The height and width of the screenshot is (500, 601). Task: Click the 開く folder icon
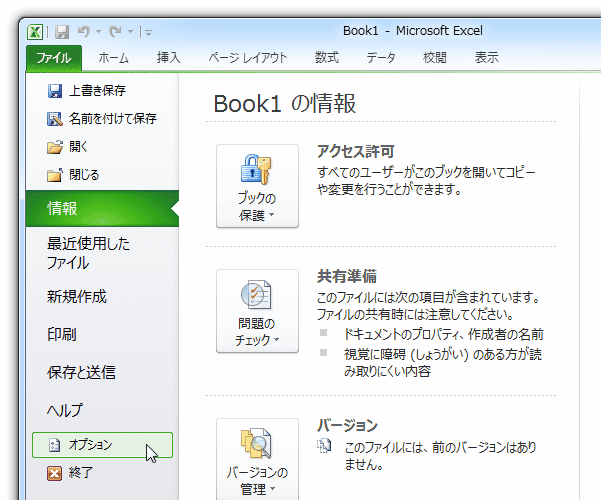point(55,147)
